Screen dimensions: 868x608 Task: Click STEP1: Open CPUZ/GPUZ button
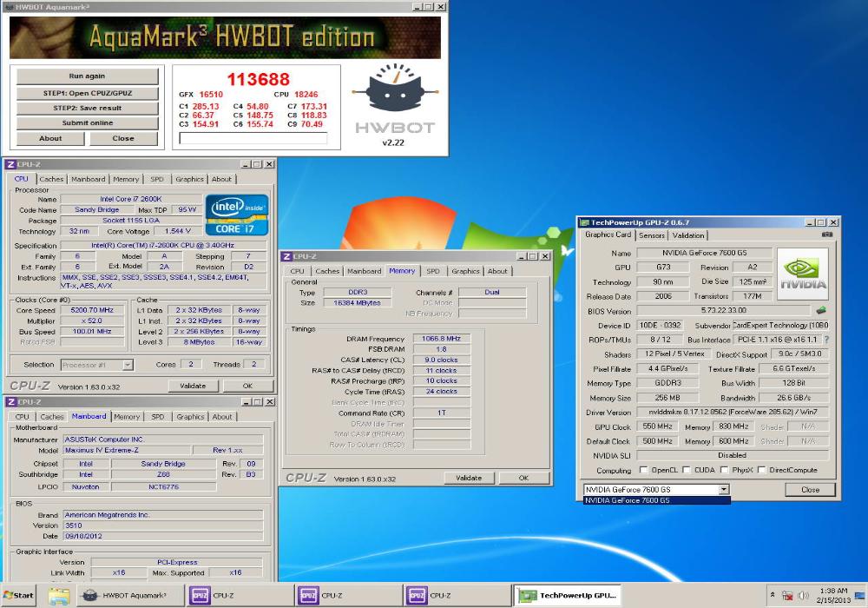pos(88,93)
